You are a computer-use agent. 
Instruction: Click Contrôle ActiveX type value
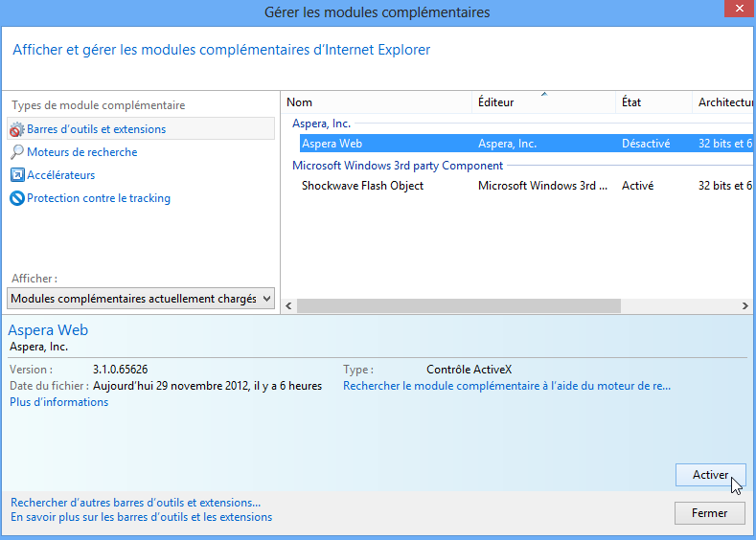(x=469, y=370)
